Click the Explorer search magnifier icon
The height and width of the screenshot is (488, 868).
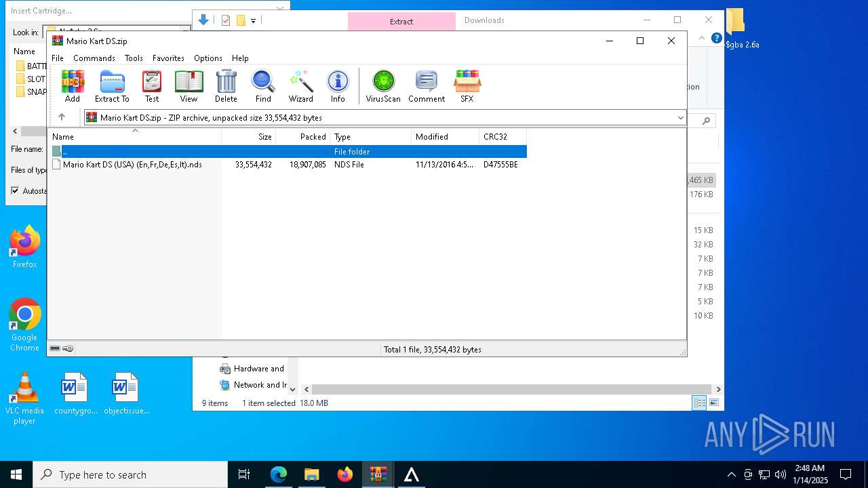coord(706,121)
